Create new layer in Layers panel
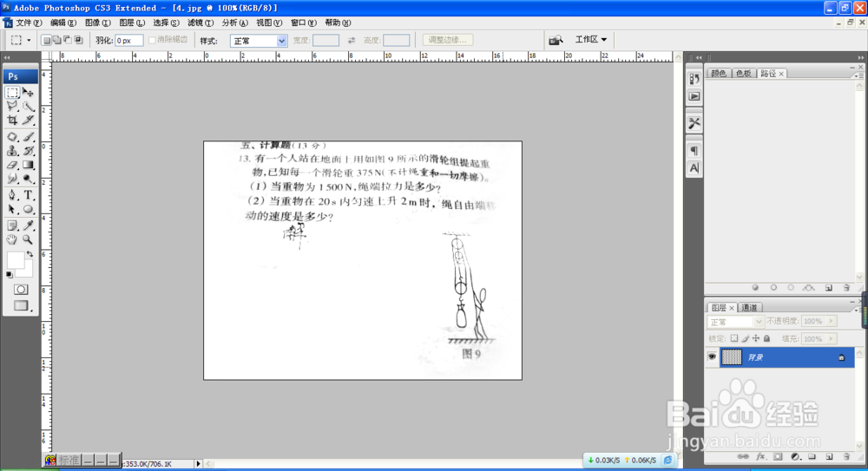The width and height of the screenshot is (868, 471). (829, 456)
